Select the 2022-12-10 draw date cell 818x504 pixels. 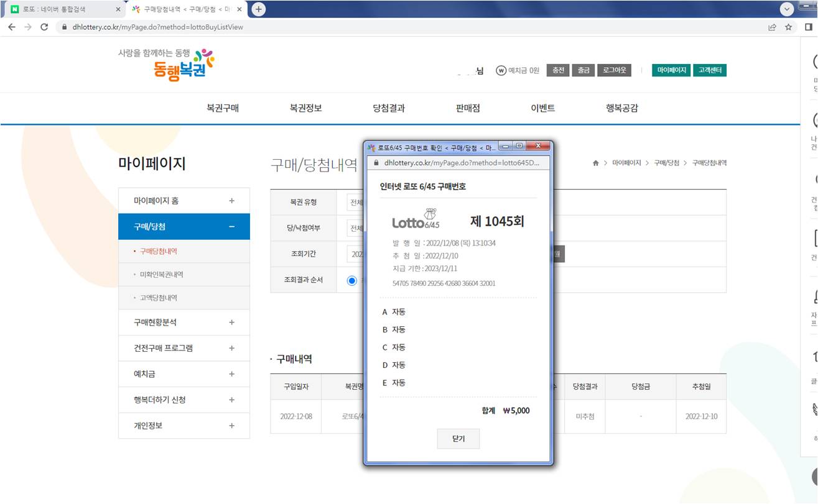(x=701, y=416)
